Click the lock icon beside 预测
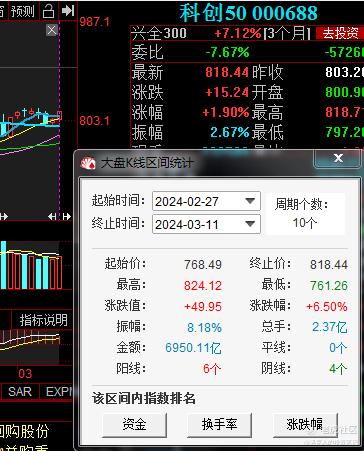The width and height of the screenshot is (364, 451). (49, 11)
